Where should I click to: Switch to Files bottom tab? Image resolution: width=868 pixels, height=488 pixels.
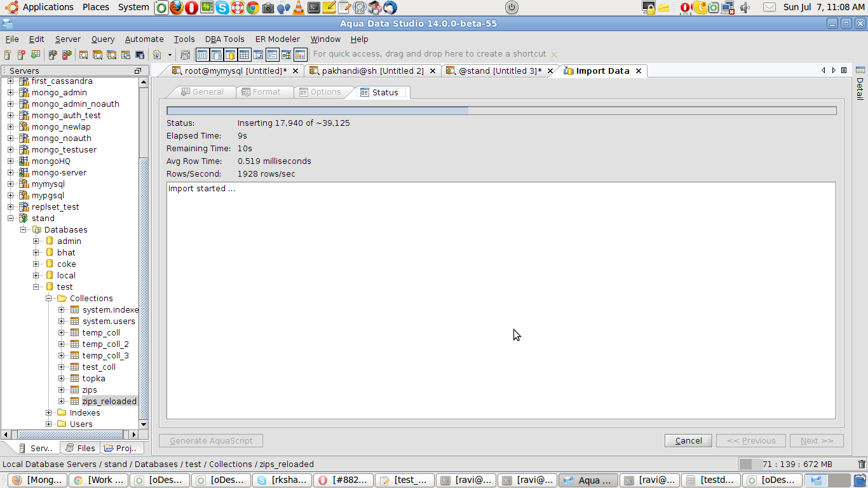81,448
